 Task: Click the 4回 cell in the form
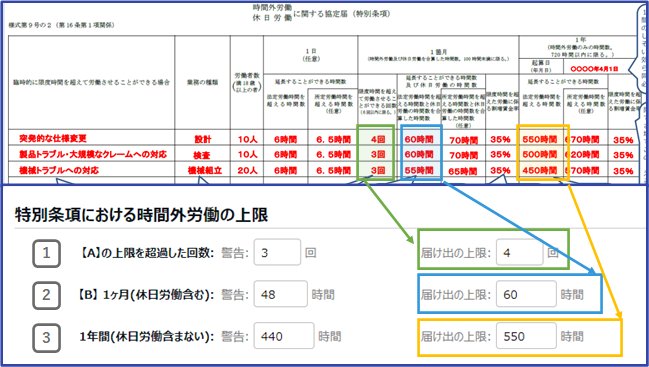click(377, 139)
